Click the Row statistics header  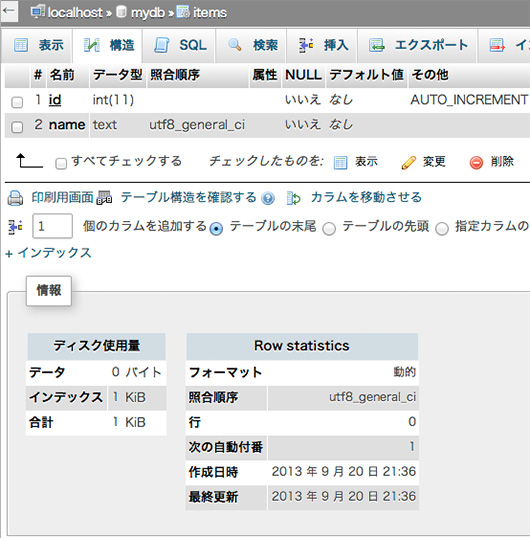point(302,346)
